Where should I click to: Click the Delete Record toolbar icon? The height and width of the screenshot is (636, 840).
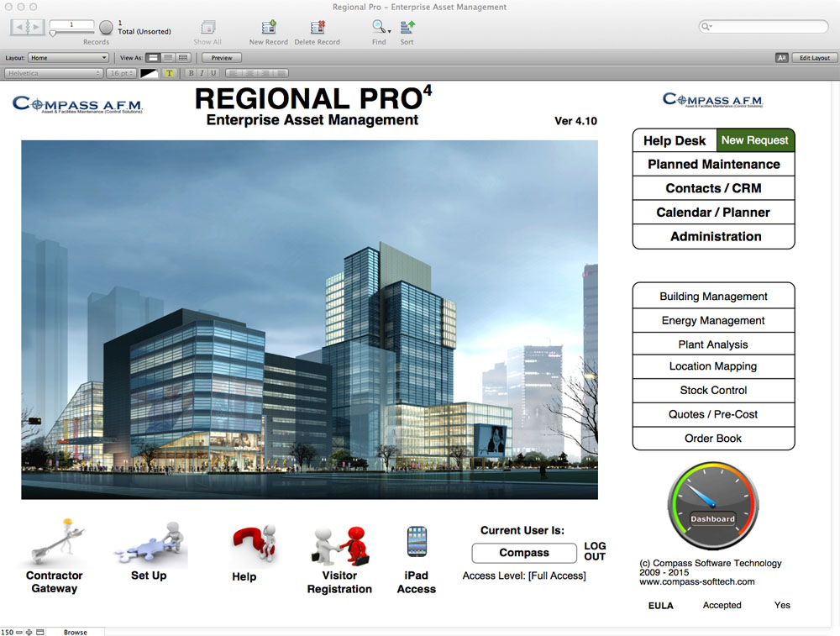coord(318,27)
